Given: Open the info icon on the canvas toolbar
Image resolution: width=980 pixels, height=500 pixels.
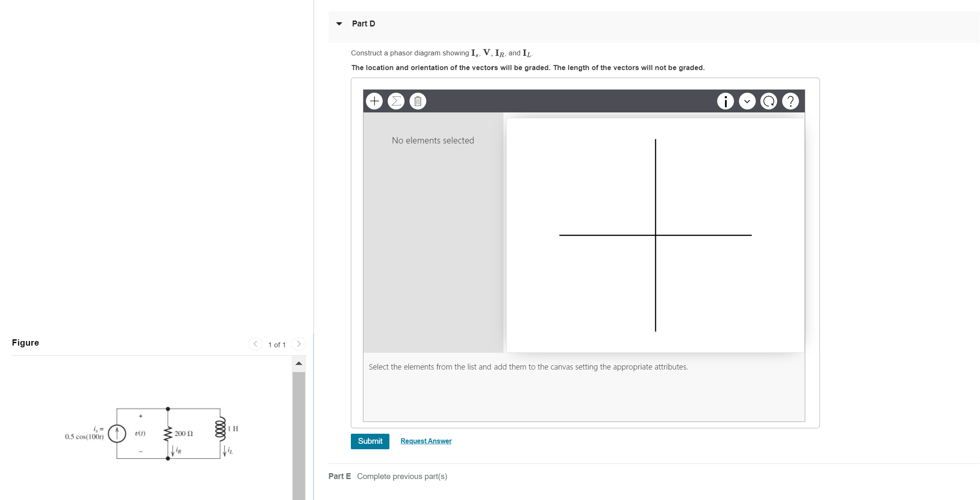Looking at the screenshot, I should coord(726,101).
